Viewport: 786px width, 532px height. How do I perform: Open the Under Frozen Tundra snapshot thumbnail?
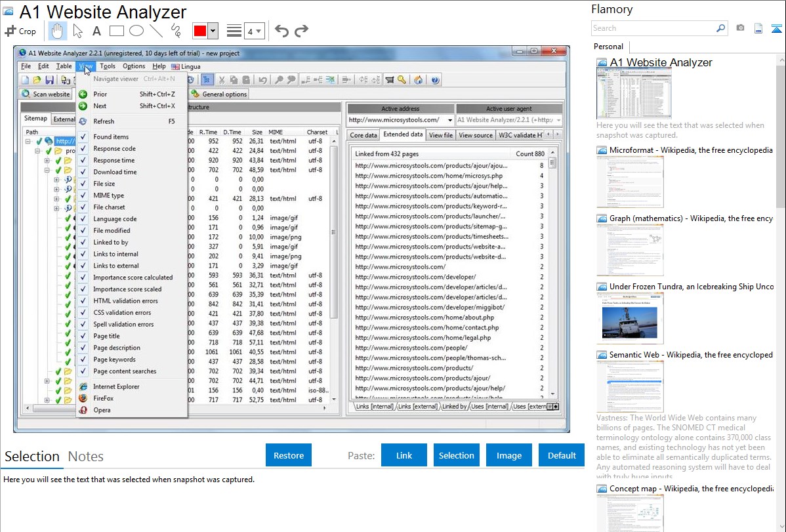630,318
